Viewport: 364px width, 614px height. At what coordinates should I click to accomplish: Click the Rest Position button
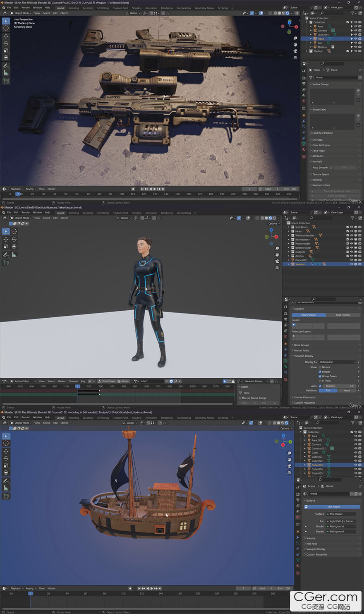click(343, 315)
